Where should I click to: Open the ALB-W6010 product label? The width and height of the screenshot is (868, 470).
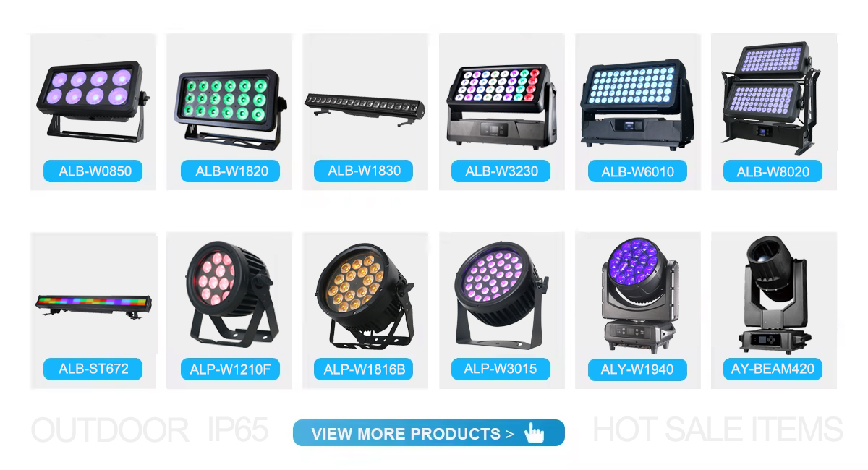[x=637, y=172]
